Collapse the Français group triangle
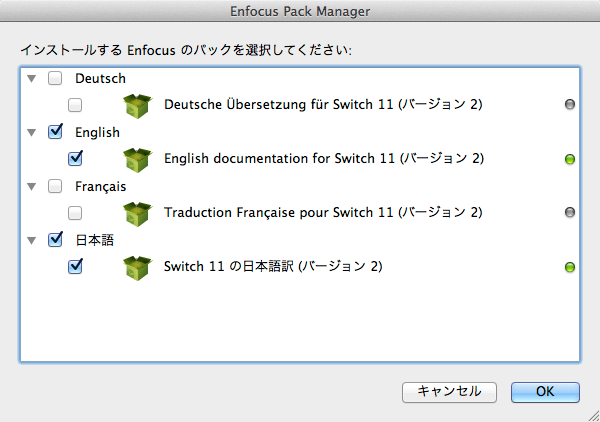The image size is (600, 422). click(x=32, y=187)
